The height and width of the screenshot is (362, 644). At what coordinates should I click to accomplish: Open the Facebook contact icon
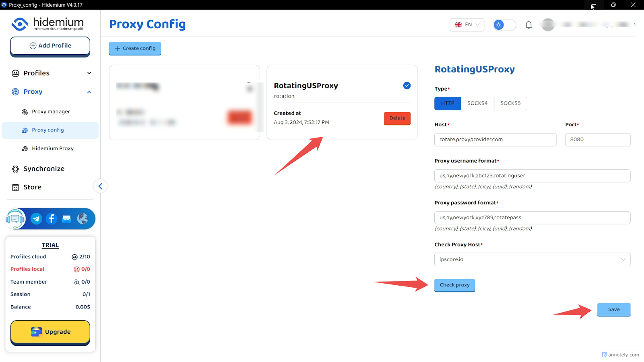click(x=52, y=219)
